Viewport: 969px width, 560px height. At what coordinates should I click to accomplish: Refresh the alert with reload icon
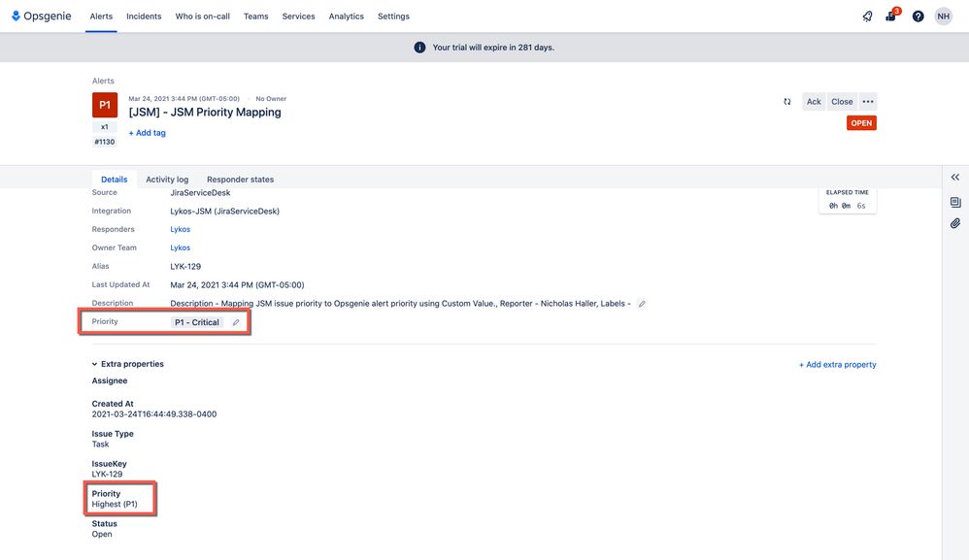787,102
